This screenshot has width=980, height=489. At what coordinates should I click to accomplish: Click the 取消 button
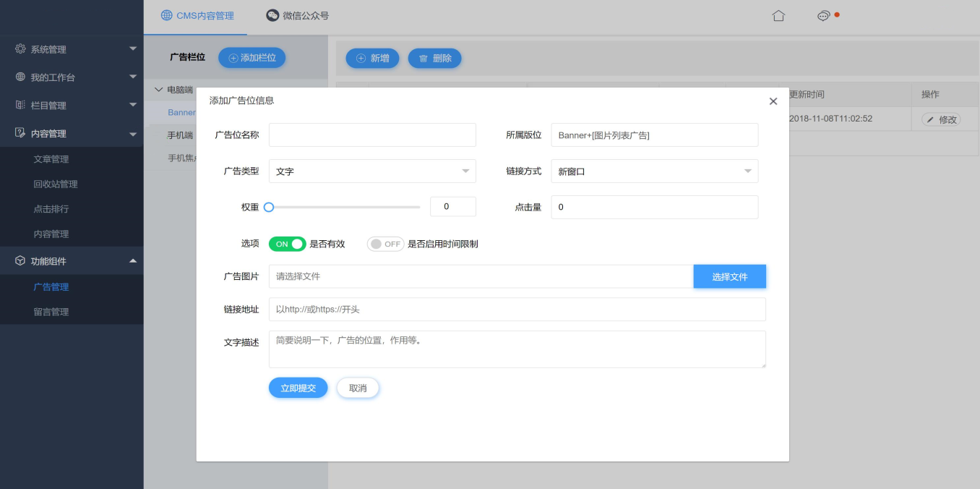358,388
